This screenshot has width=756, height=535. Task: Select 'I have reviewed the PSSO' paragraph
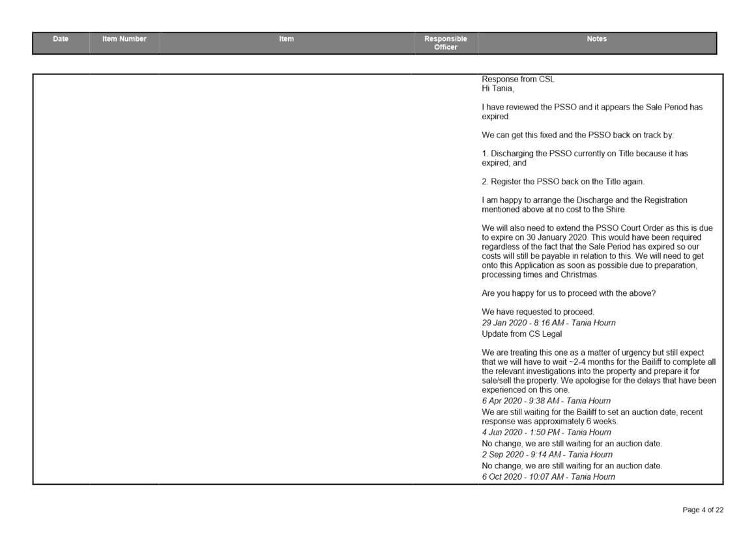click(592, 112)
